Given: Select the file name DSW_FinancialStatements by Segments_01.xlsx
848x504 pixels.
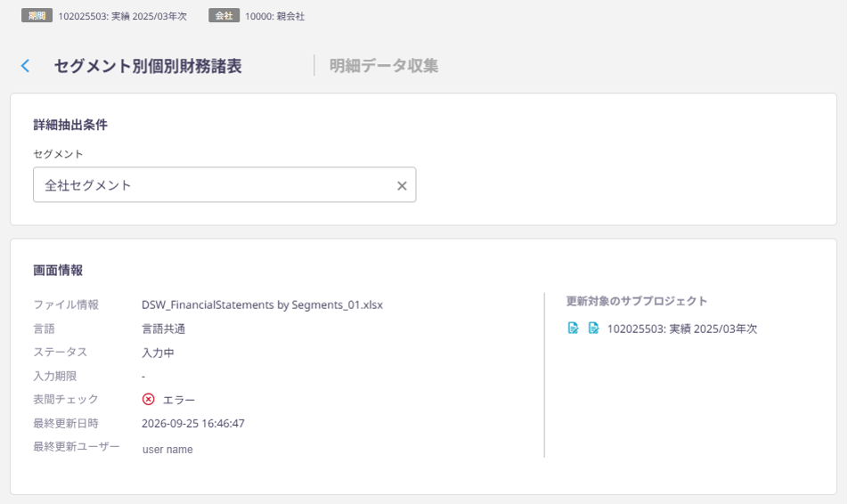Looking at the screenshot, I should tap(262, 305).
